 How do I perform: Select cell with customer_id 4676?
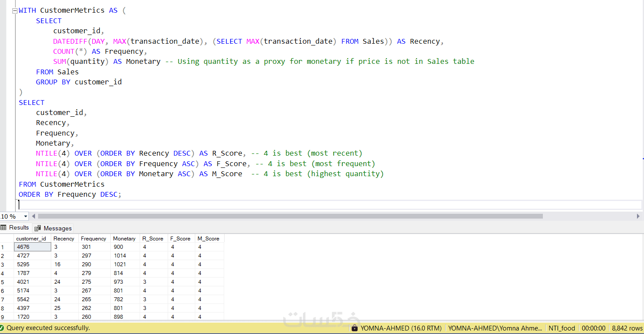(x=32, y=247)
